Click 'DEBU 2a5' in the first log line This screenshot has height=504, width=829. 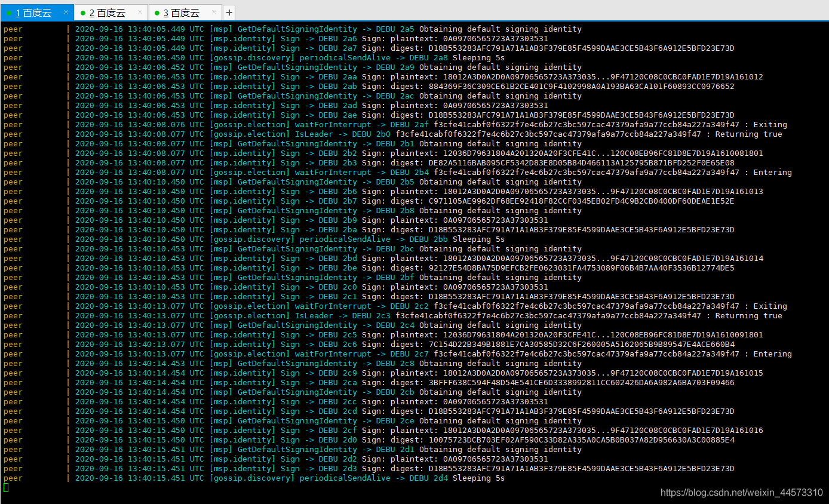(x=395, y=29)
